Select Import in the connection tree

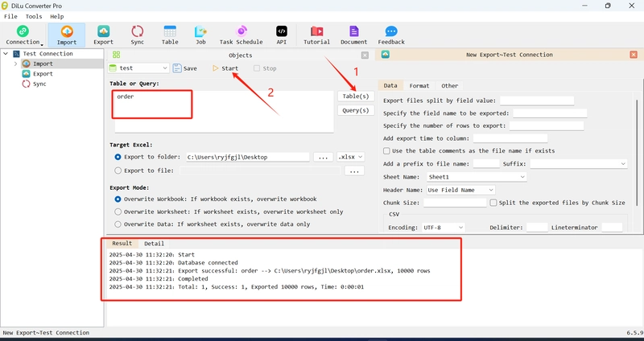(43, 64)
